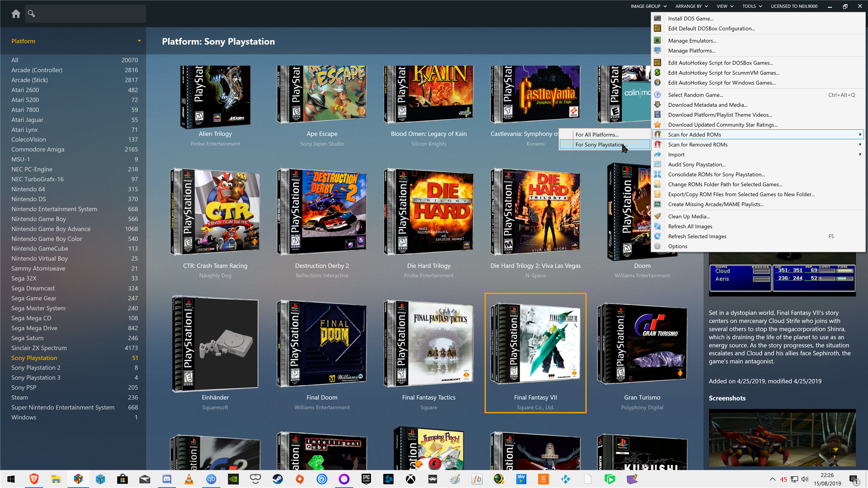Open File Explorer from the taskbar

[56, 479]
